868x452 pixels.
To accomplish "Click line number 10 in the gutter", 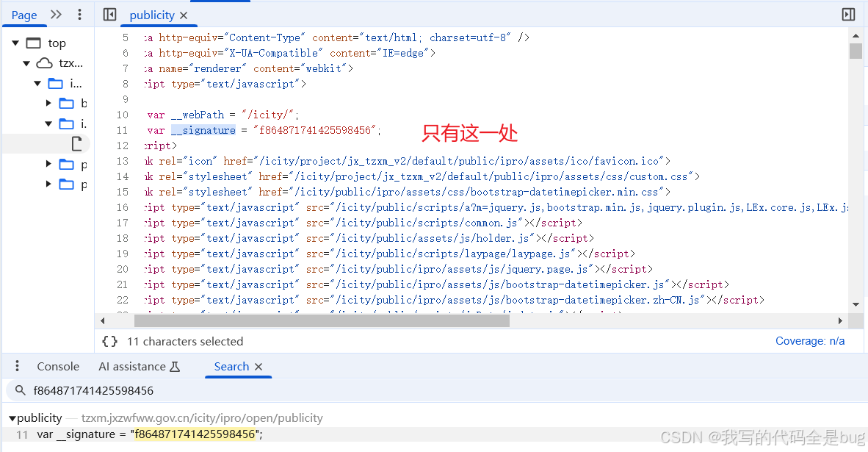I will (122, 115).
